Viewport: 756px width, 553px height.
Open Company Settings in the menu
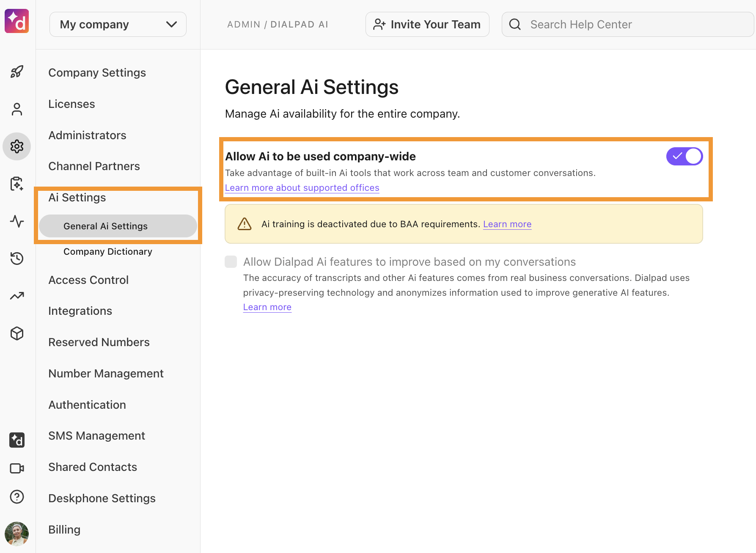point(97,73)
